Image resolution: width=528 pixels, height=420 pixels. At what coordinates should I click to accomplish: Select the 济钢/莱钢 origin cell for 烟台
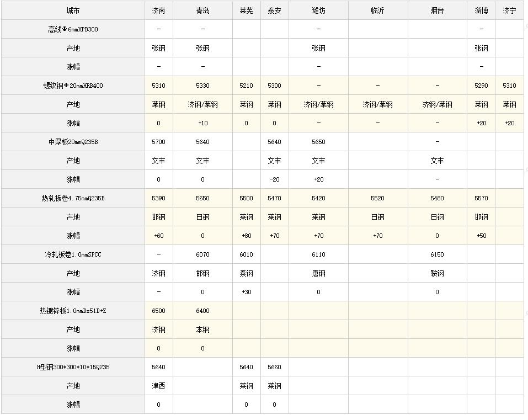tap(437, 104)
